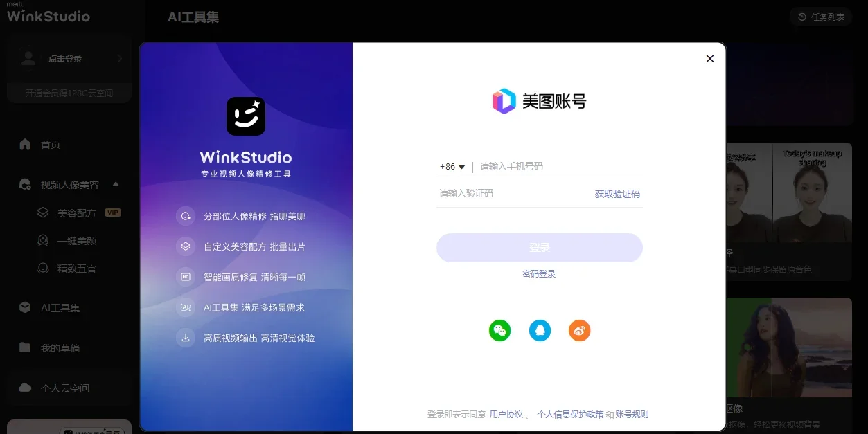
Task: Click the WinkStudio smiley app logo in dialog
Action: tap(246, 116)
